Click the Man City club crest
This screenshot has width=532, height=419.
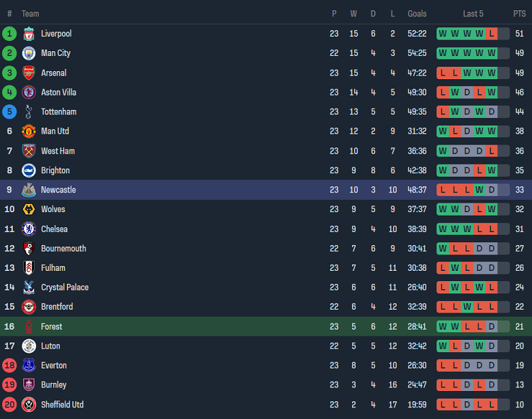click(x=29, y=53)
